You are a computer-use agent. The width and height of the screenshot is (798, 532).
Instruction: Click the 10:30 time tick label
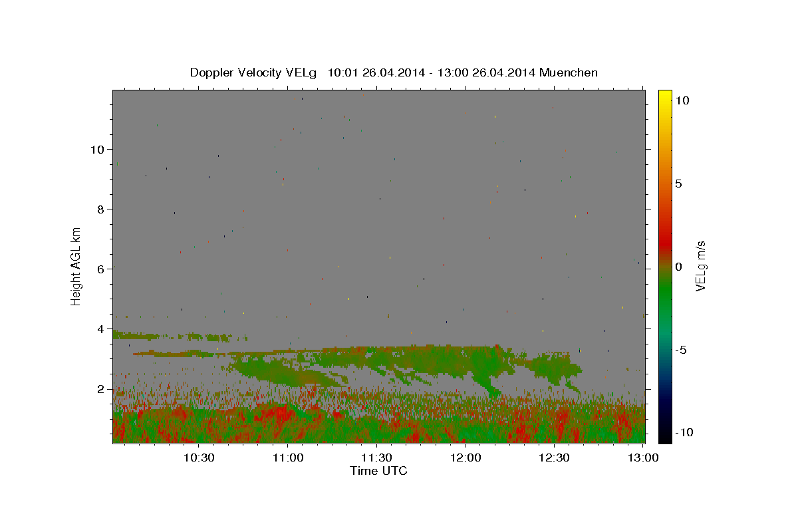click(198, 458)
